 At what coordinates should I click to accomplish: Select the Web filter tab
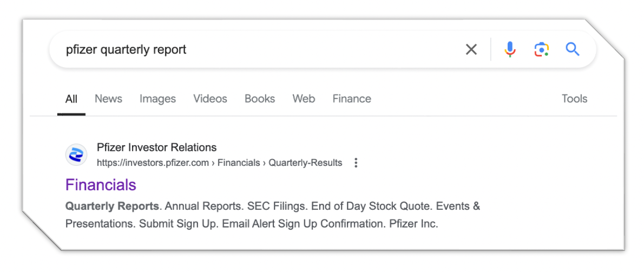304,99
